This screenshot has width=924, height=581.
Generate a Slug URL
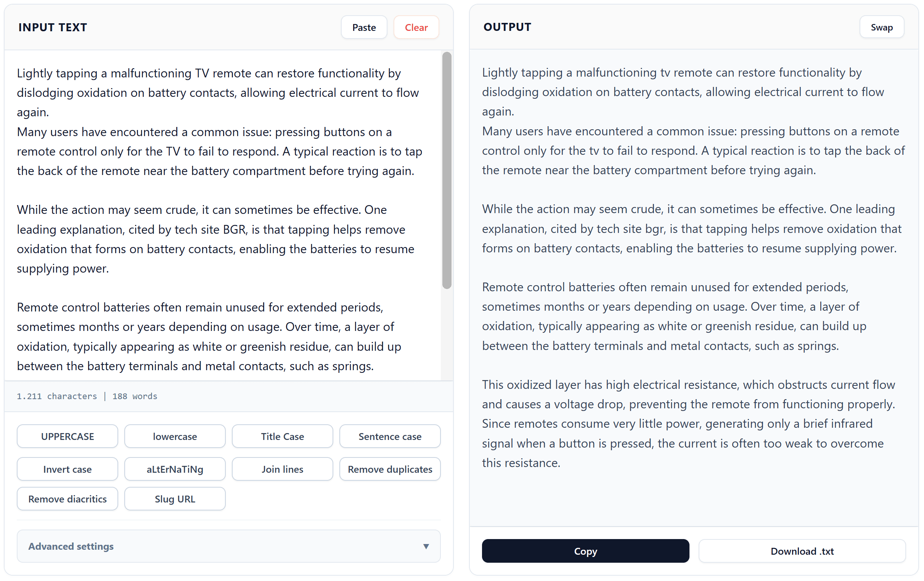click(175, 499)
